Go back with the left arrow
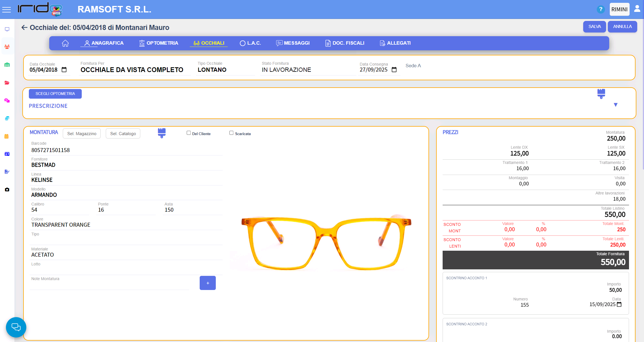 [24, 27]
